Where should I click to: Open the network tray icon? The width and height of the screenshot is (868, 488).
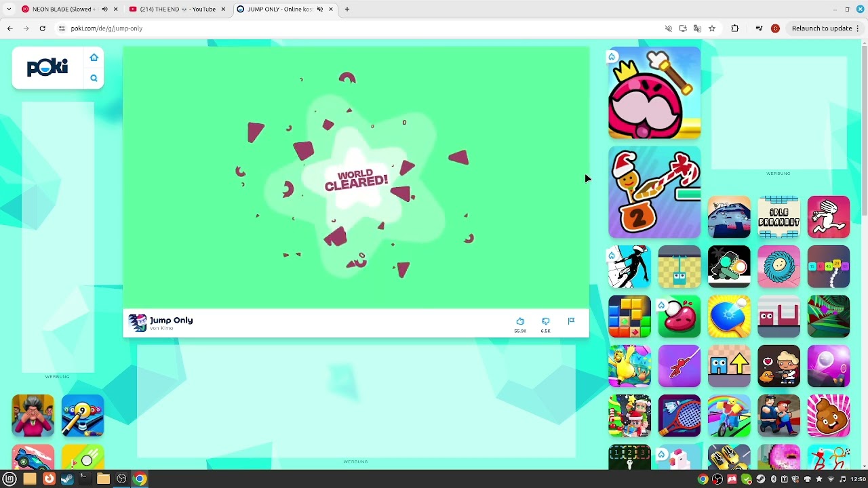tap(831, 479)
